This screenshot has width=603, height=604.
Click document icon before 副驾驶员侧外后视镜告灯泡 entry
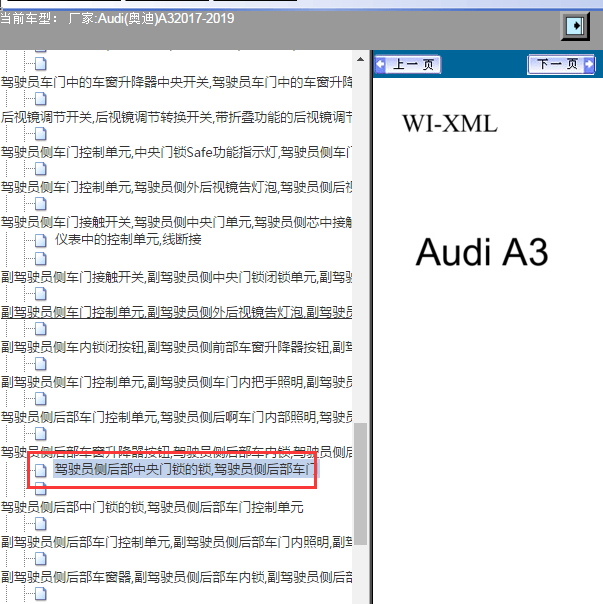pyautogui.click(x=40, y=294)
